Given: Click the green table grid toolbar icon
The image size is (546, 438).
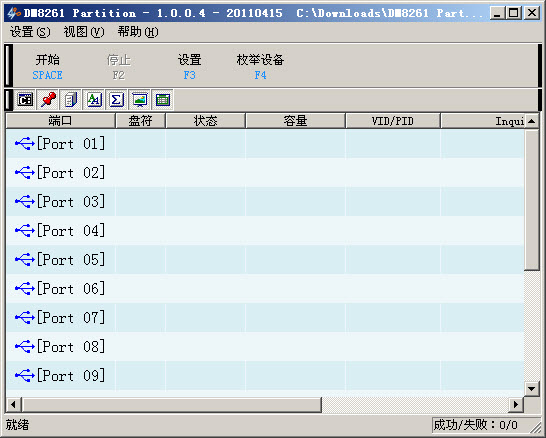Looking at the screenshot, I should 163,100.
